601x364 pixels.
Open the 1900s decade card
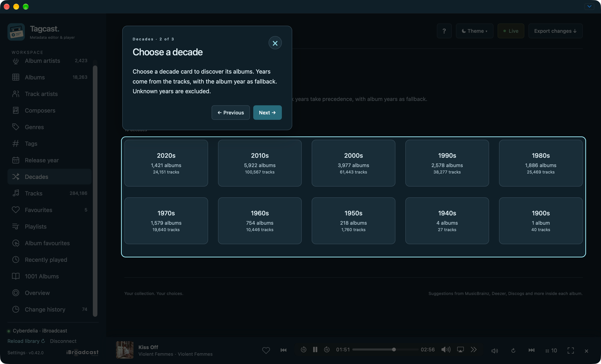point(540,221)
